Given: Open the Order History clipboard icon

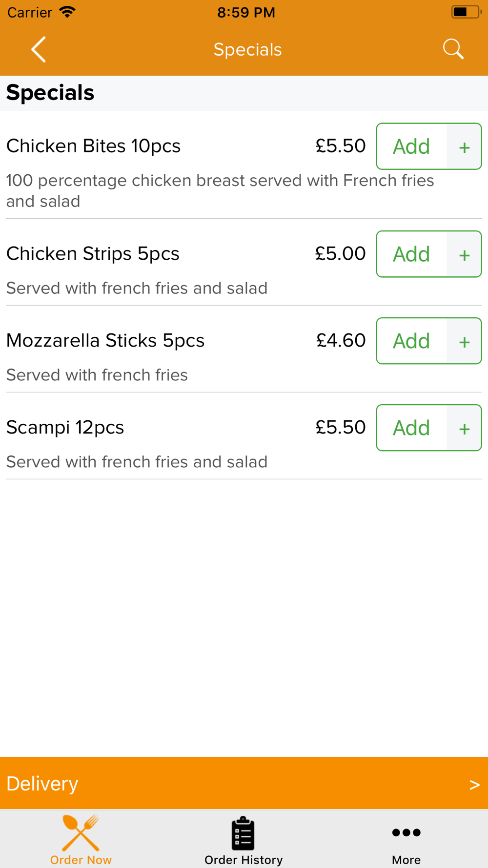Looking at the screenshot, I should [x=243, y=833].
